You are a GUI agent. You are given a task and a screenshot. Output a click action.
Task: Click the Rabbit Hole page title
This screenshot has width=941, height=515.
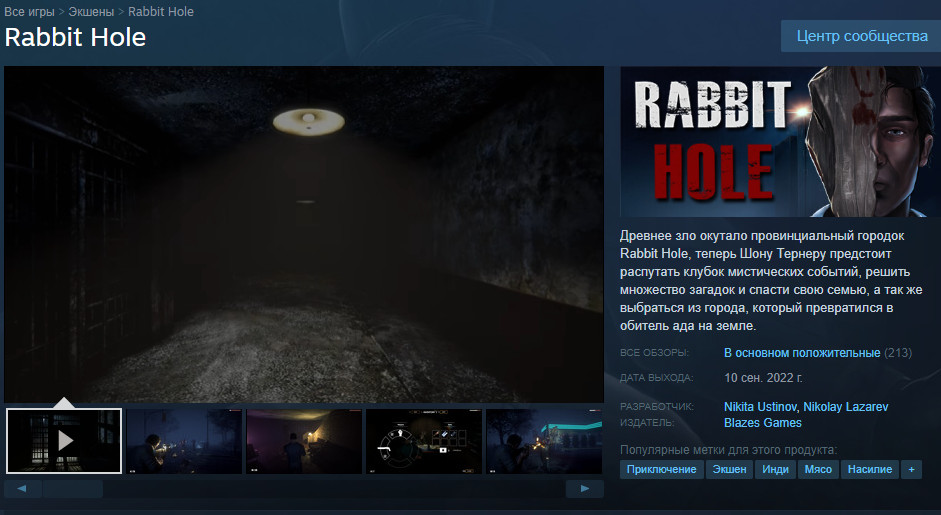pyautogui.click(x=75, y=37)
